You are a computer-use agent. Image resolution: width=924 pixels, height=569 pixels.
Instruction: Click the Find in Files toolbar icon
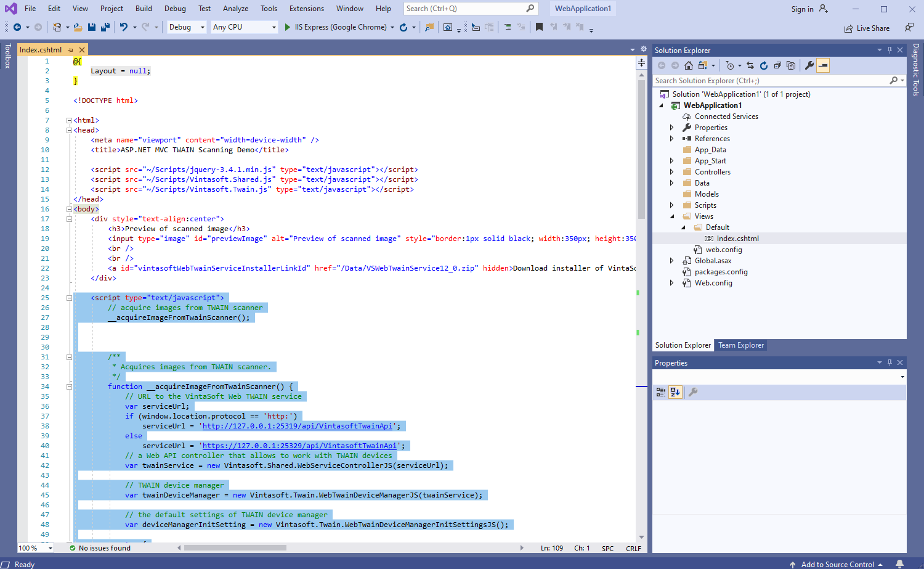pyautogui.click(x=429, y=27)
